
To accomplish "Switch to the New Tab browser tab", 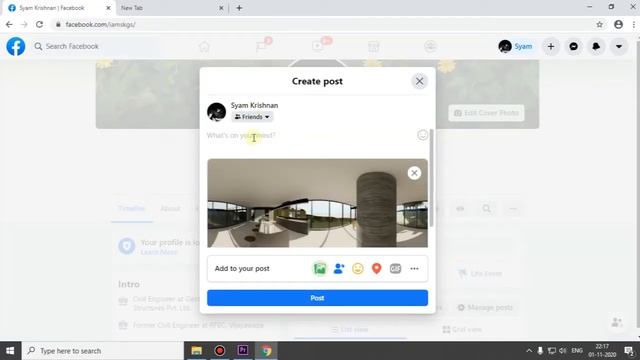I will click(171, 8).
